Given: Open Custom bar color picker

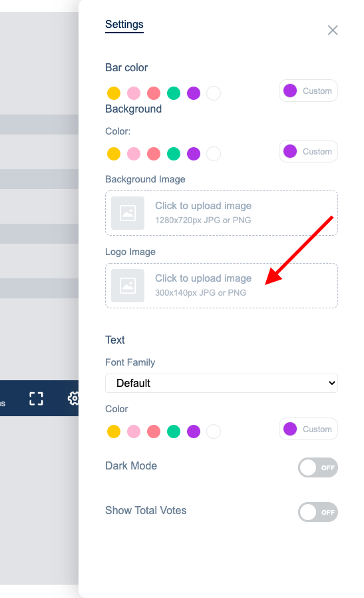Looking at the screenshot, I should coord(308,91).
